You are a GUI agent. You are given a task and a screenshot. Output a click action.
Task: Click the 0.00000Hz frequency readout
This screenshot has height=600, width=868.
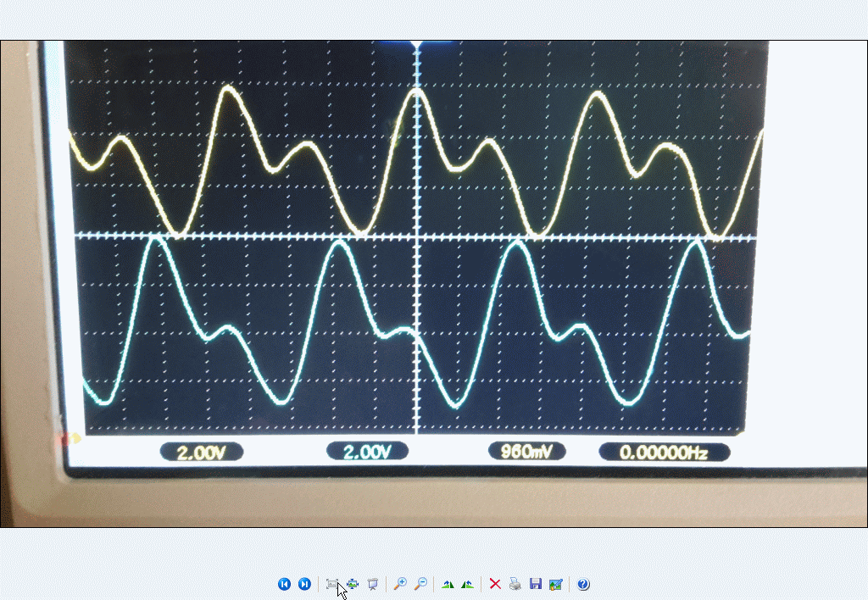[x=664, y=453]
